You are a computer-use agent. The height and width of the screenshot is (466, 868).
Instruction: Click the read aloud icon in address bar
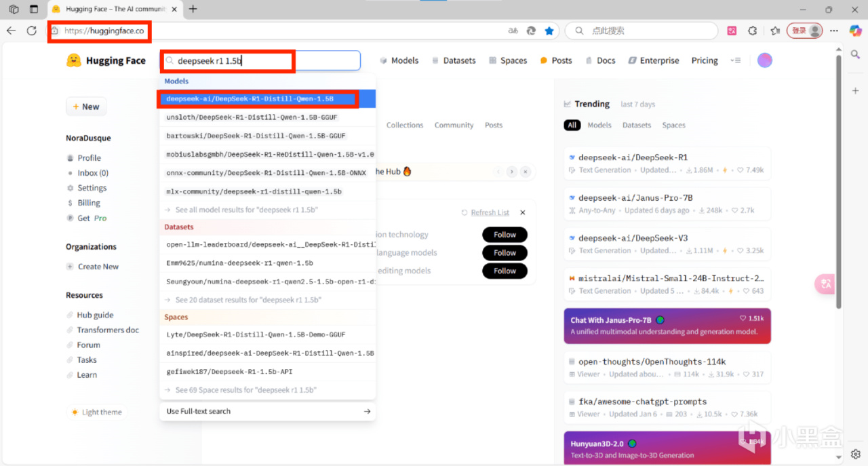[x=513, y=31]
